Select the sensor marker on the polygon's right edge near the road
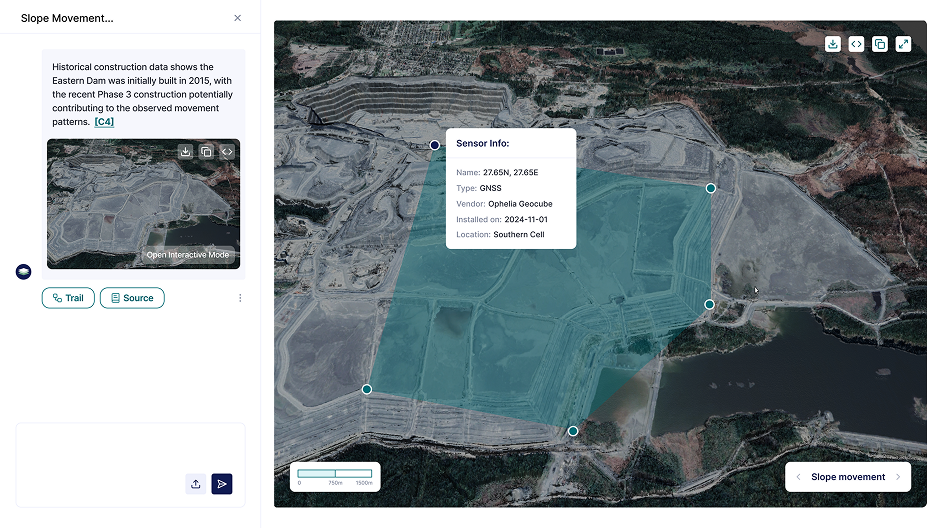This screenshot has width=940, height=528. pyautogui.click(x=709, y=304)
